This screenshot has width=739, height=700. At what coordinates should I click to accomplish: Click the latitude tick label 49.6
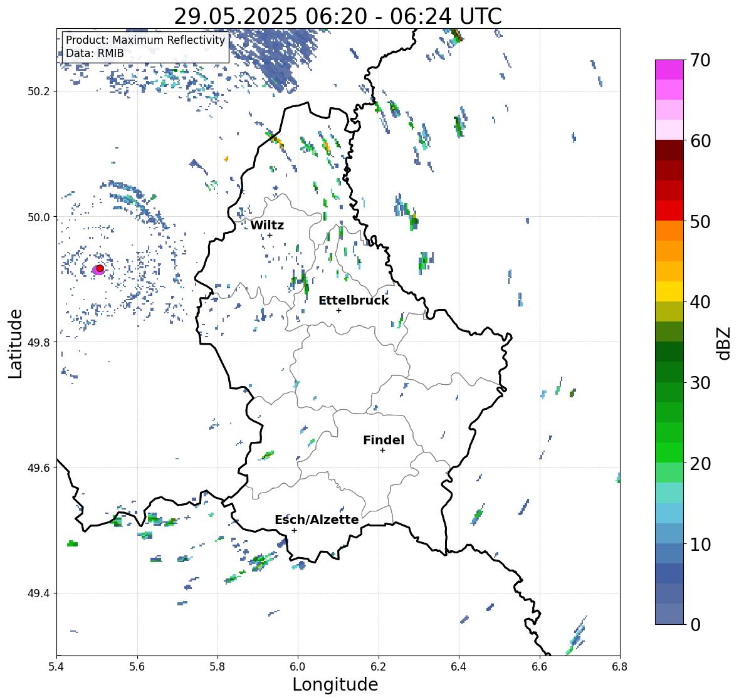pyautogui.click(x=39, y=468)
